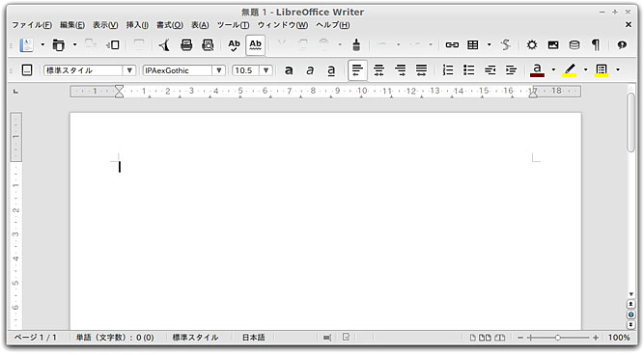644x355 pixels.
Task: Toggle Underline formatting
Action: point(331,70)
